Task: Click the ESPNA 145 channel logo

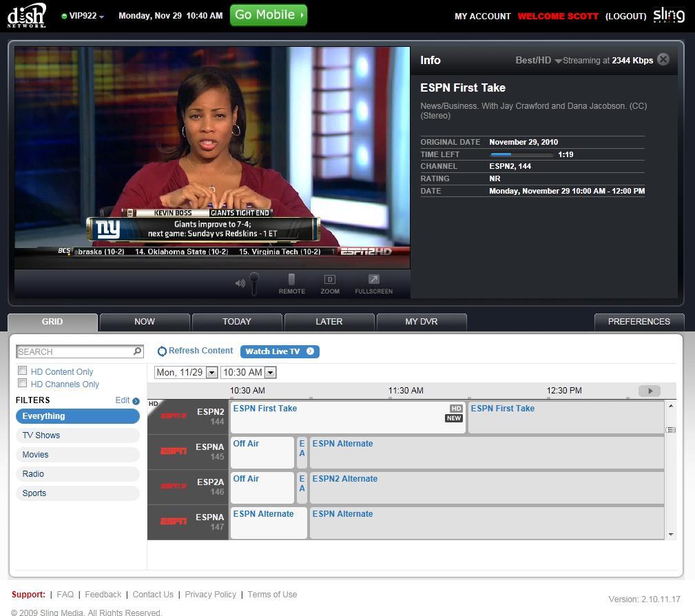Action: 174,451
